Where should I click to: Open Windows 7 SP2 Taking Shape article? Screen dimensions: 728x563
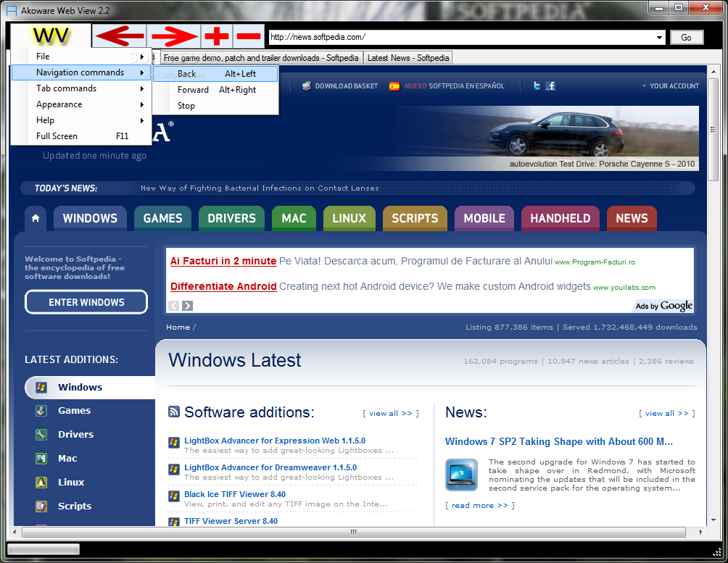pyautogui.click(x=558, y=441)
